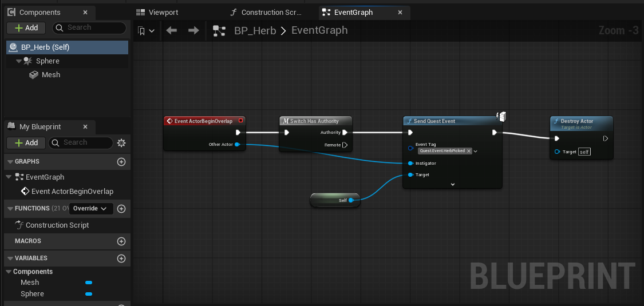Open the bookmarks dropdown in graph toolbar
This screenshot has height=306, width=644.
(x=146, y=31)
